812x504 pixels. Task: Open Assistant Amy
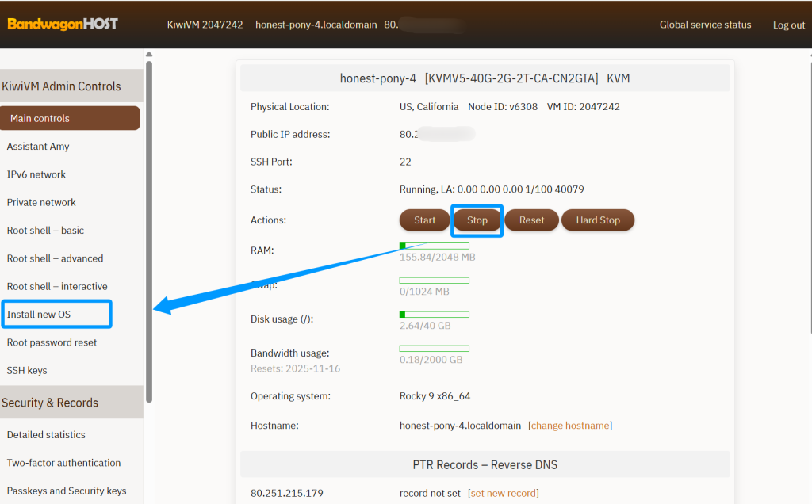click(x=37, y=146)
